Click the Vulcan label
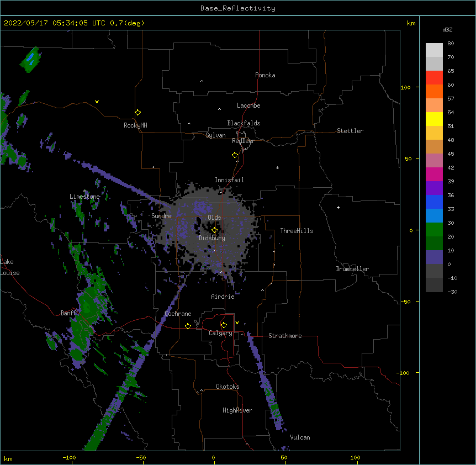This screenshot has width=476, height=465. [300, 437]
